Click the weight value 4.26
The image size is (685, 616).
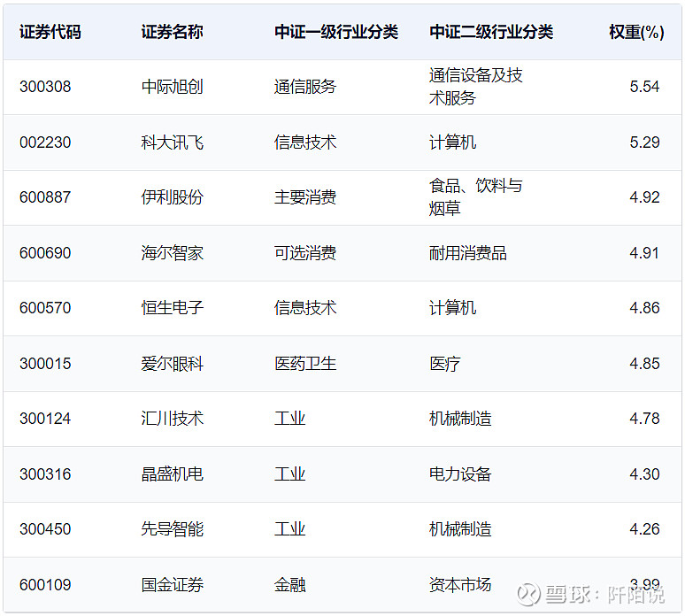click(644, 529)
